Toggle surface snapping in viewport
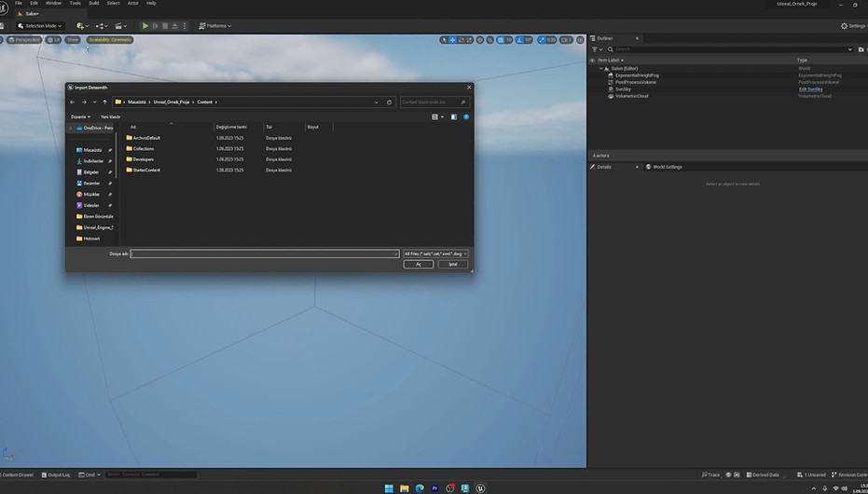868x494 pixels. 489,40
